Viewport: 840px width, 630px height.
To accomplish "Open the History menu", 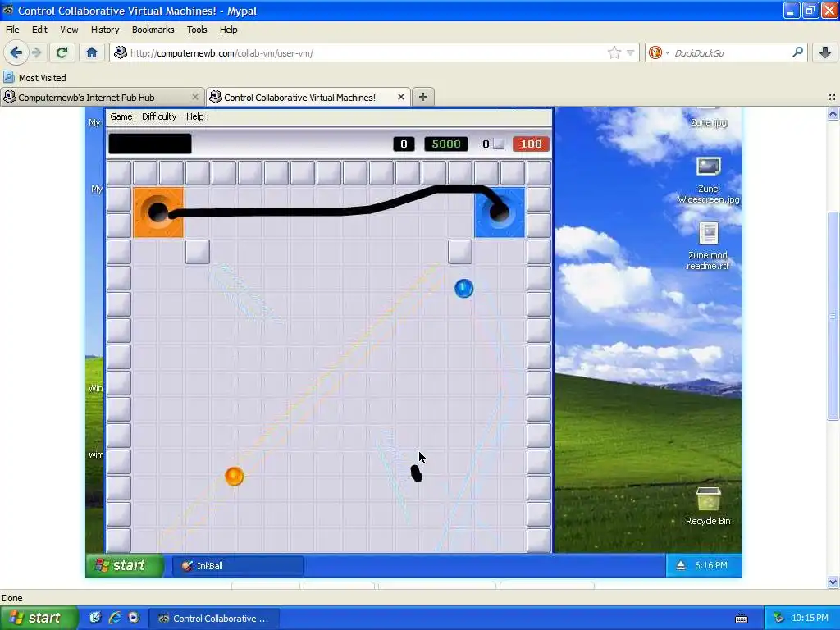I will click(104, 30).
